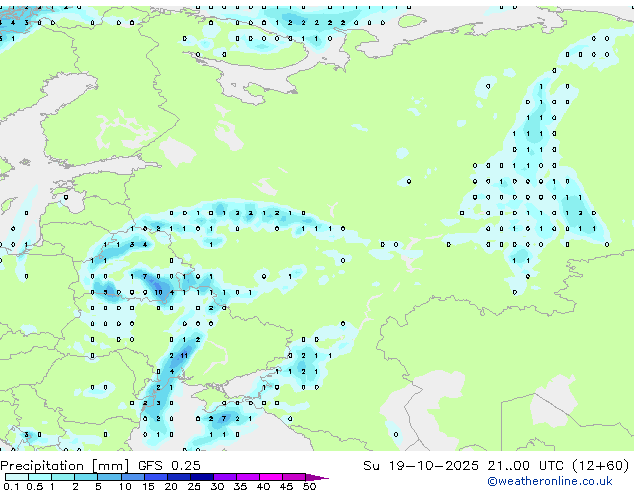
Task: Click the '0.1' legend scale label
Action: coord(11,486)
